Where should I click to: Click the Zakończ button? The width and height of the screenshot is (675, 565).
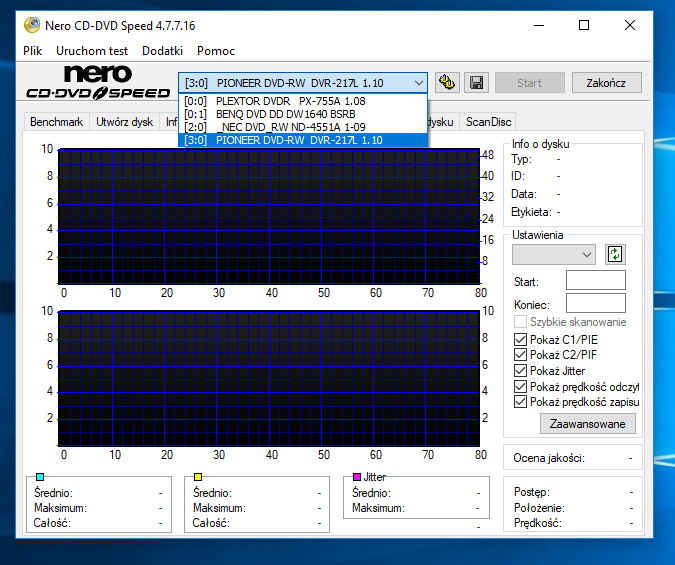[606, 83]
